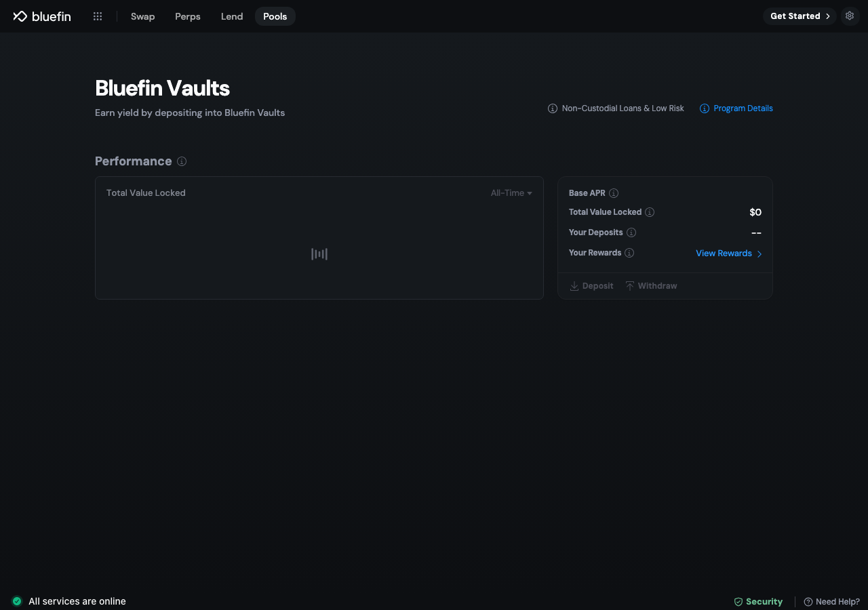Screen dimensions: 868x610
Task: Click the "Earn yield by depositing into Bluefin Vaults" text
Action: tap(190, 113)
